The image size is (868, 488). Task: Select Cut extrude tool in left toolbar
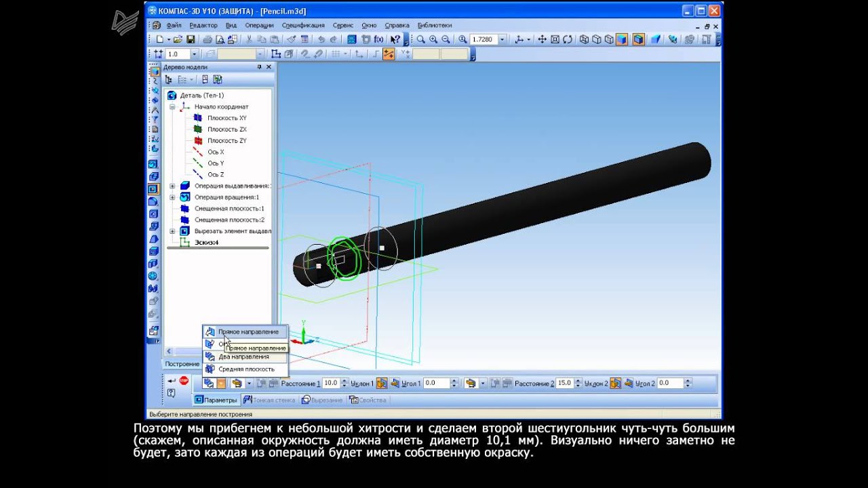[153, 188]
